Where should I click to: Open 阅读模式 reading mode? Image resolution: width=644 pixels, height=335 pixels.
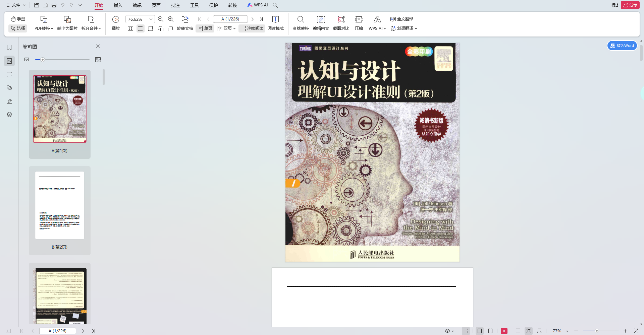click(276, 23)
